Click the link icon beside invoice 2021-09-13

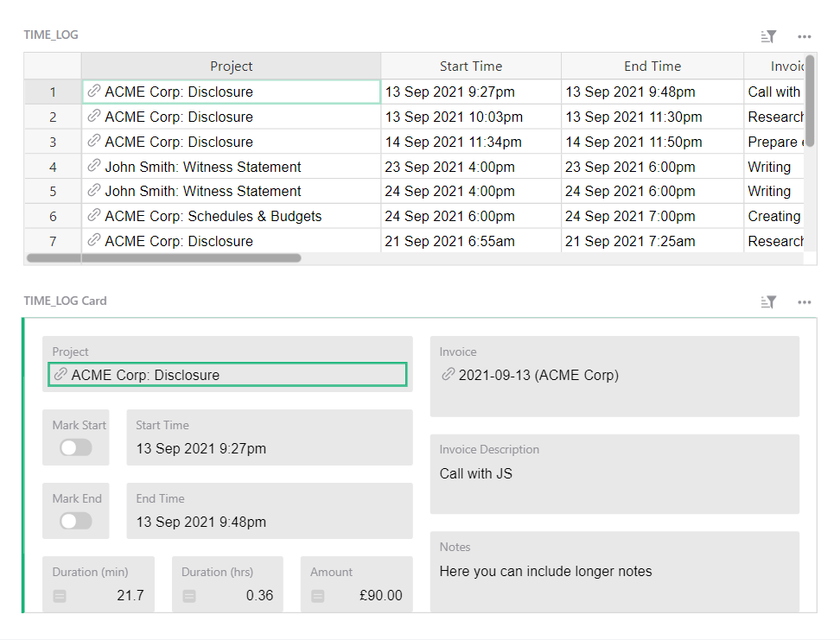coord(448,375)
